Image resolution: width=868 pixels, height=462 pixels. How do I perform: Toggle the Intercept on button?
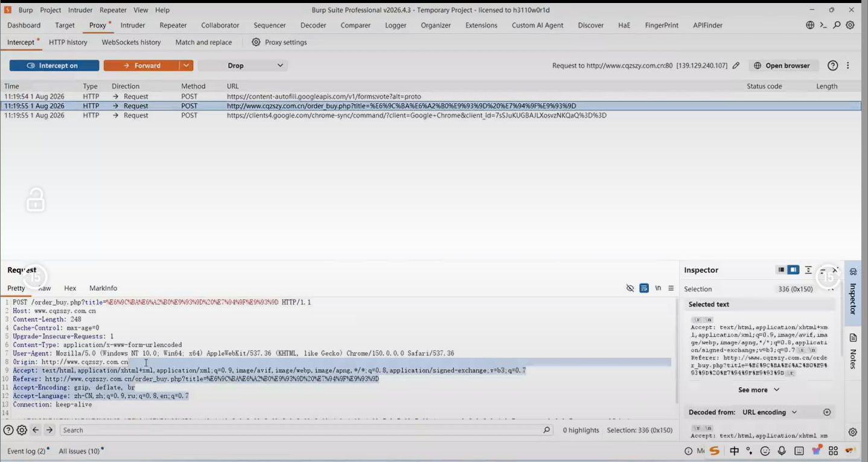54,66
